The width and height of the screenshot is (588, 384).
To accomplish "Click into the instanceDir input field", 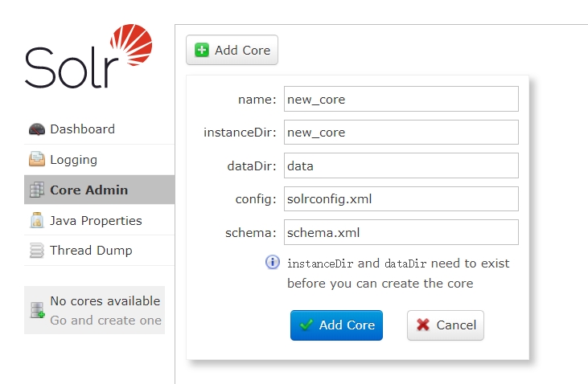I will coord(401,133).
